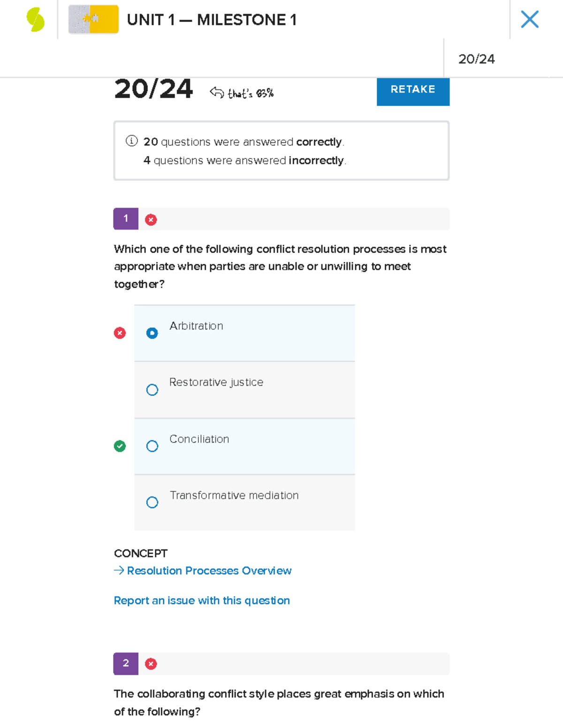Image resolution: width=563 pixels, height=728 pixels.
Task: Close the milestone results view with the X
Action: 530,20
